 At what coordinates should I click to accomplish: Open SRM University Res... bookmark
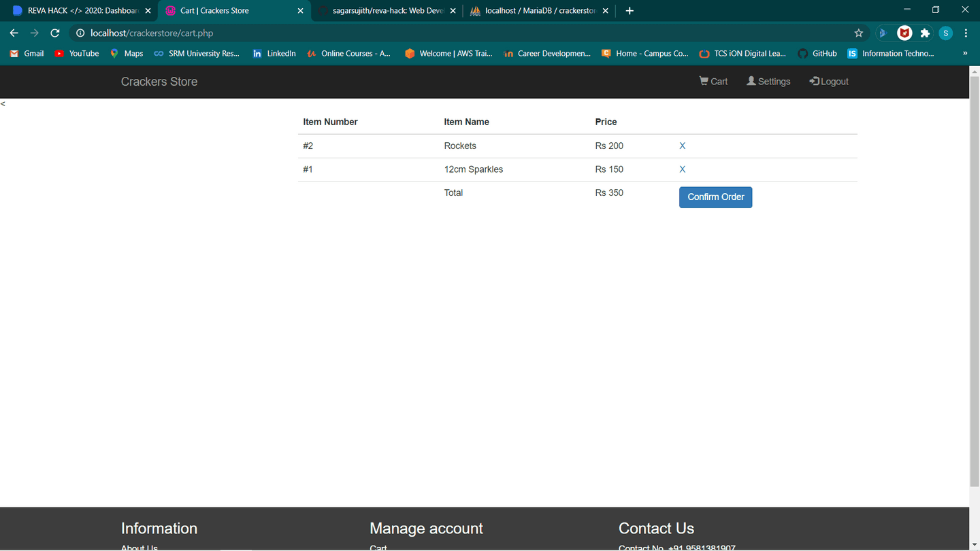[x=197, y=53]
